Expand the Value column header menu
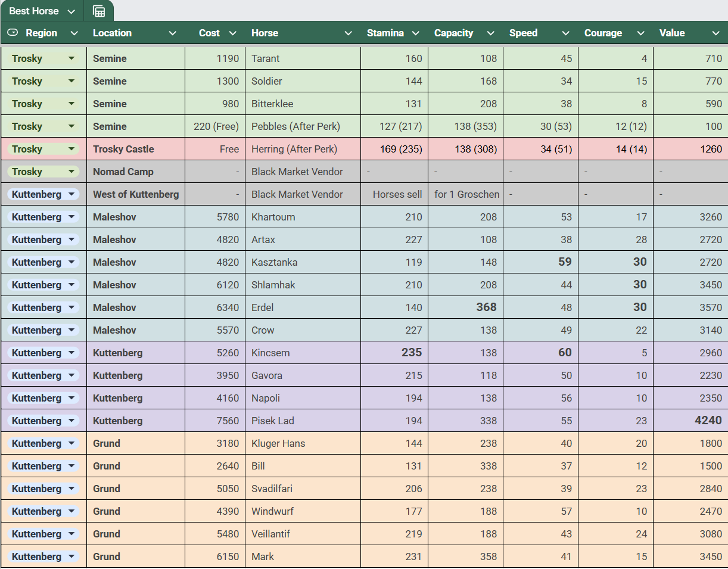The width and height of the screenshot is (728, 569). pos(715,33)
